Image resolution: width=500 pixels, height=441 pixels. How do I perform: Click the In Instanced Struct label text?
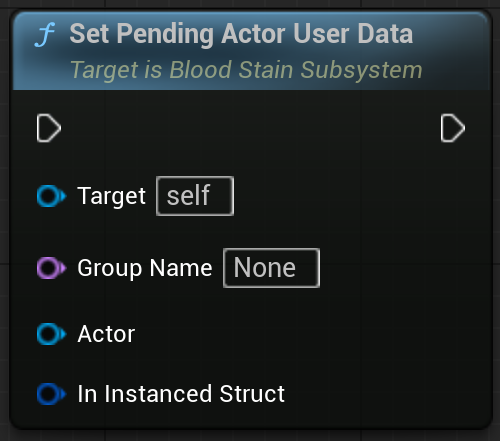[x=181, y=394]
